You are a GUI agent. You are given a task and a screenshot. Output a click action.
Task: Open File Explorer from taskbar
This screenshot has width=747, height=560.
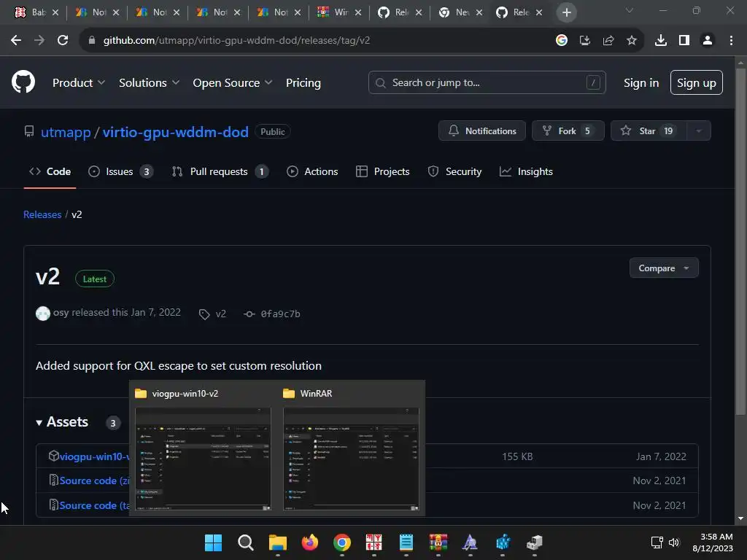click(277, 542)
